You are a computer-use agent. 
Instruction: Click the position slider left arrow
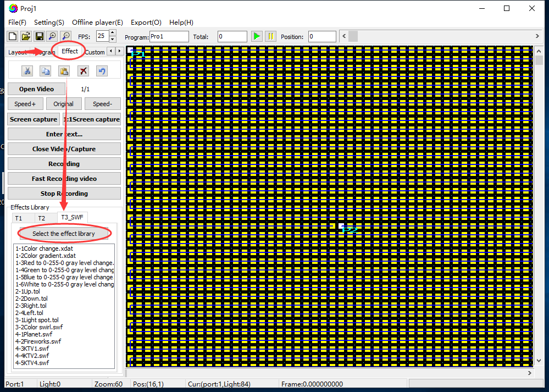(344, 36)
